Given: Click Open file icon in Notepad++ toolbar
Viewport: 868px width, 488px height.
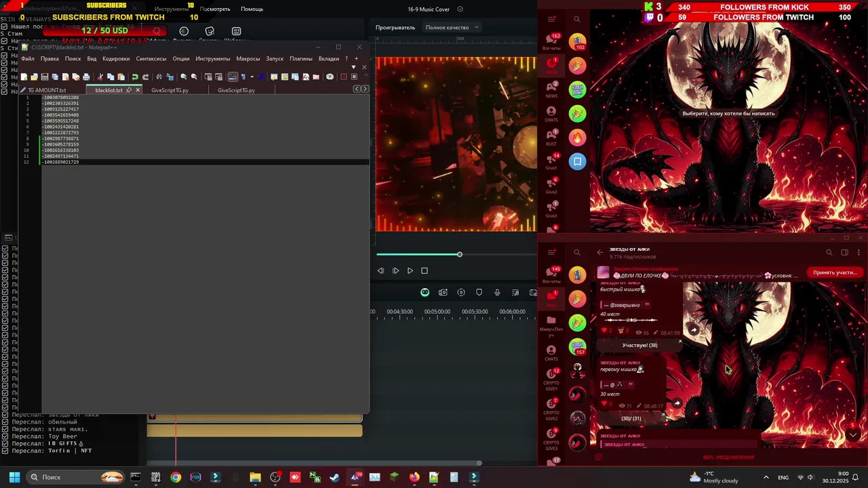Looking at the screenshot, I should tap(34, 77).
